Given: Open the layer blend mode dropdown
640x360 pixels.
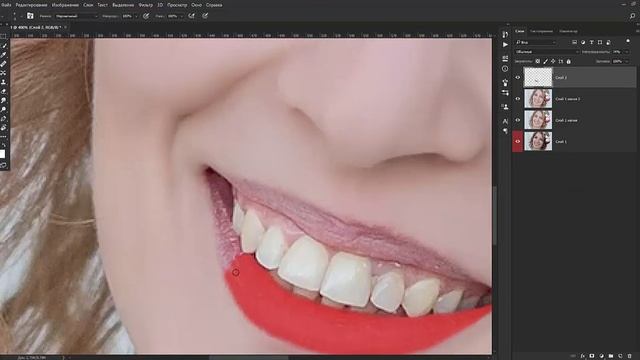Looking at the screenshot, I should click(x=547, y=52).
